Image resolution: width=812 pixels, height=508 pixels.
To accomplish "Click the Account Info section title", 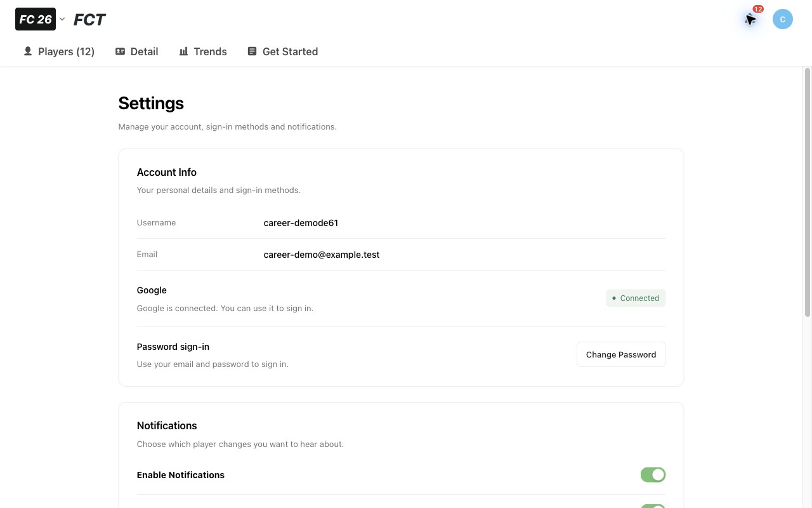I will coord(167,172).
